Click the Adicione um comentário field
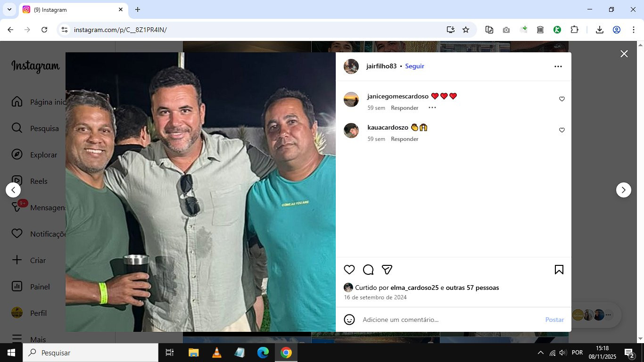The image size is (644, 362). click(x=450, y=320)
